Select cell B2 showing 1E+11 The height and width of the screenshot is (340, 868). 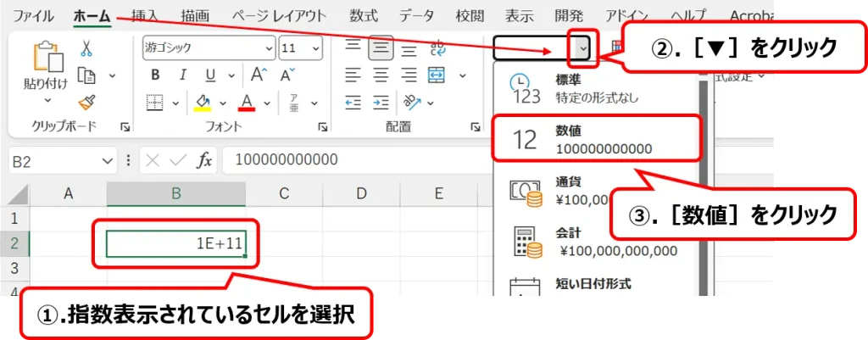coord(176,244)
